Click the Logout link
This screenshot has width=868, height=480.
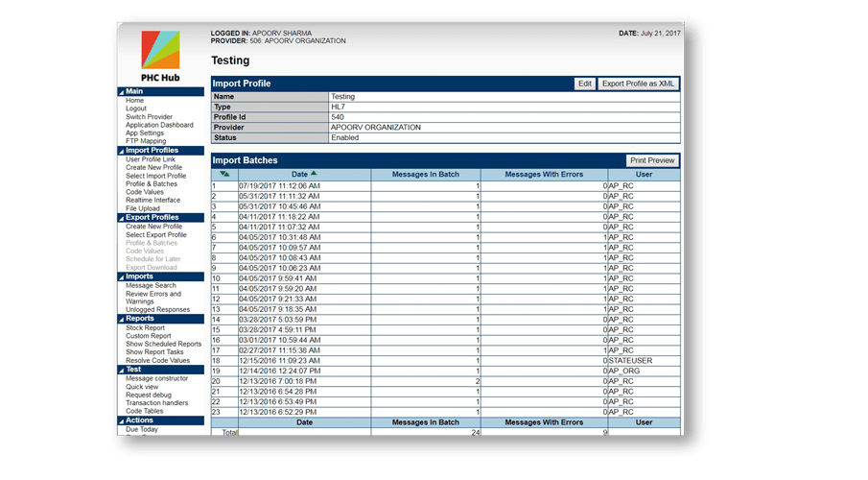pos(136,108)
